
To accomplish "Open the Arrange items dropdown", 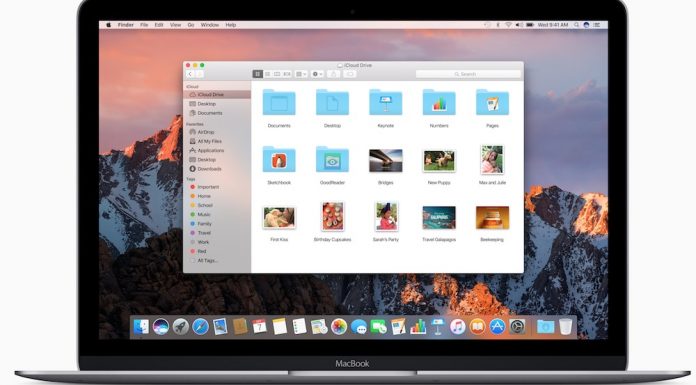I will coord(301,74).
